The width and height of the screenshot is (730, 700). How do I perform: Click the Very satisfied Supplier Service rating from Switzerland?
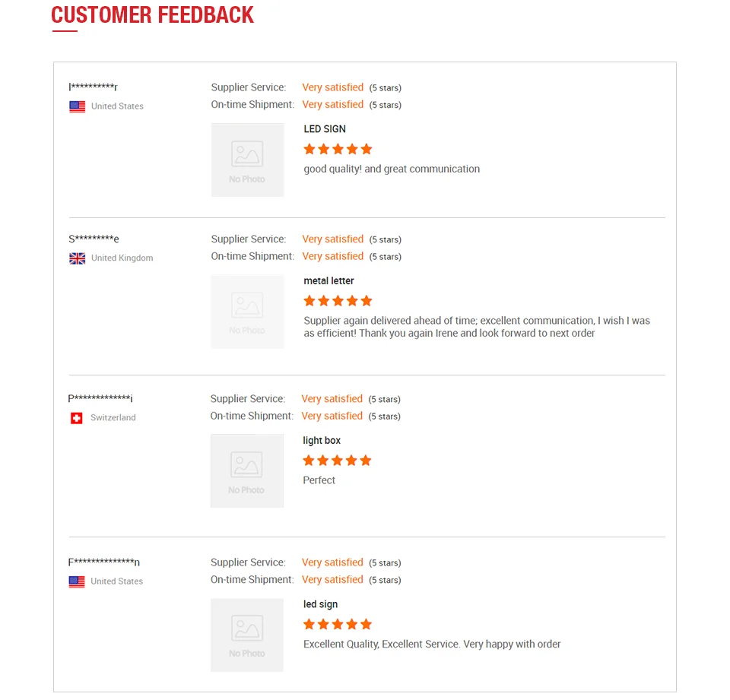click(332, 399)
